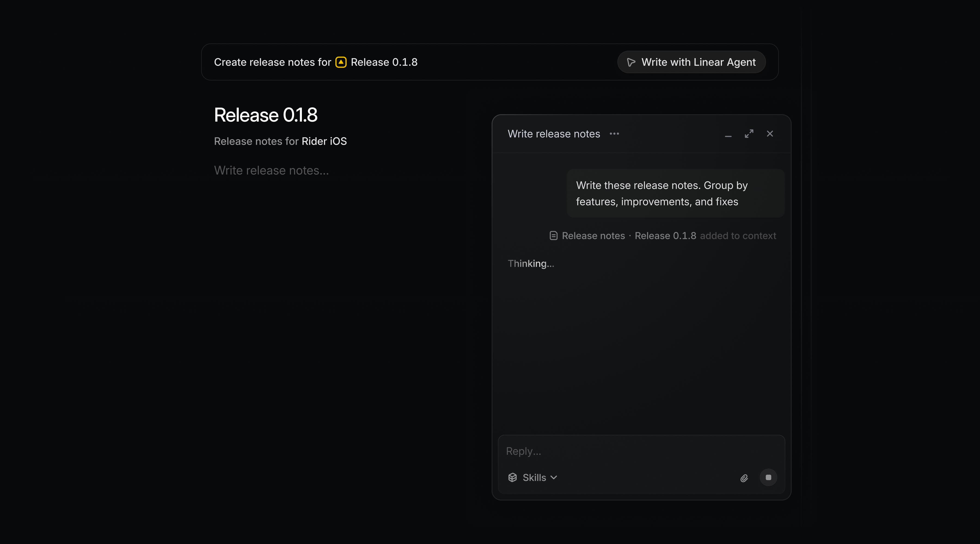The width and height of the screenshot is (980, 544).
Task: Stop generation with the square stop button
Action: point(768,478)
